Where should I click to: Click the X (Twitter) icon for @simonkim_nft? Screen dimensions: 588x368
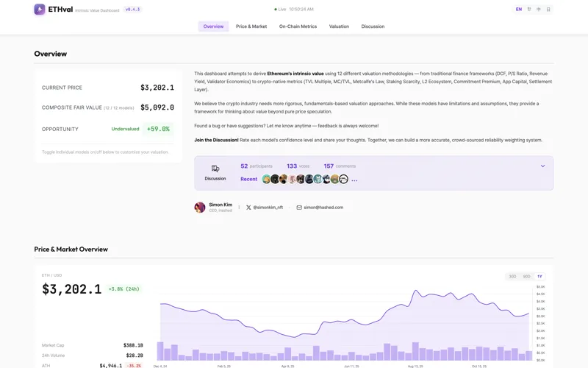click(248, 208)
